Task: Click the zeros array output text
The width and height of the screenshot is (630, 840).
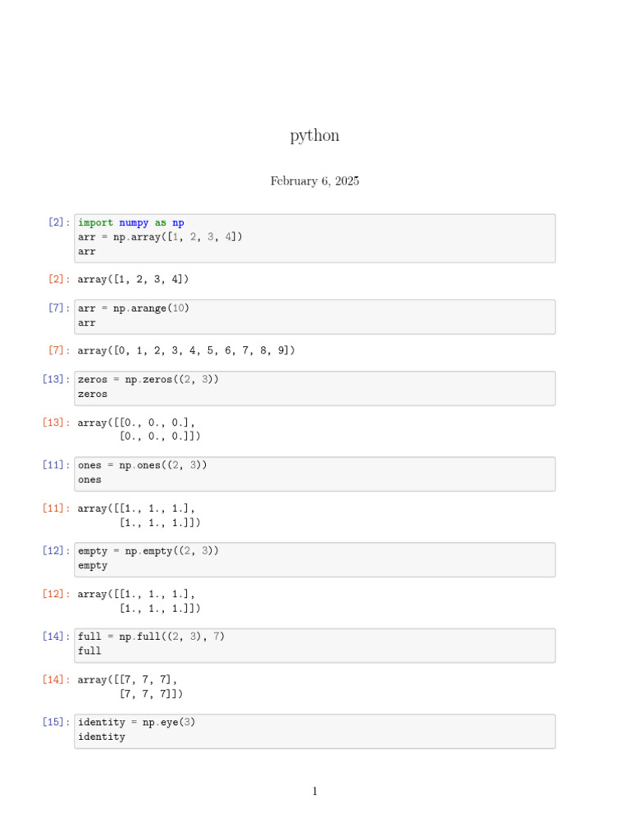Action: [139, 430]
